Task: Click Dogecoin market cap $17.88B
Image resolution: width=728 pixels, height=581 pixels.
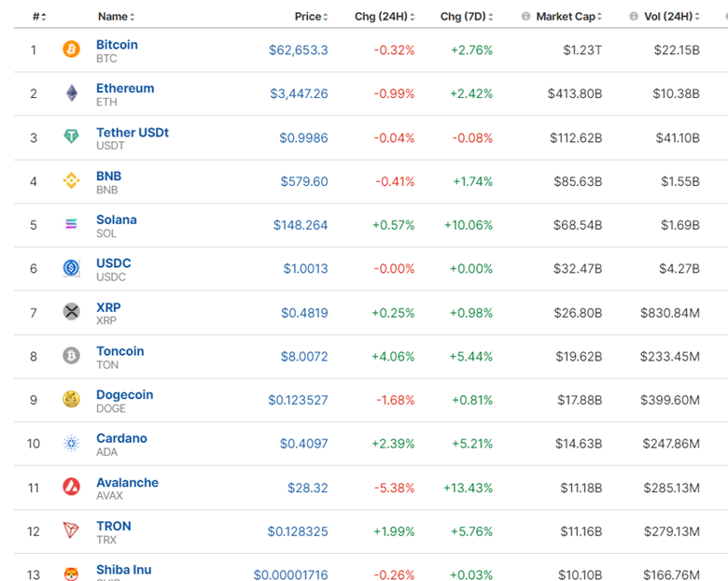Action: (x=580, y=400)
